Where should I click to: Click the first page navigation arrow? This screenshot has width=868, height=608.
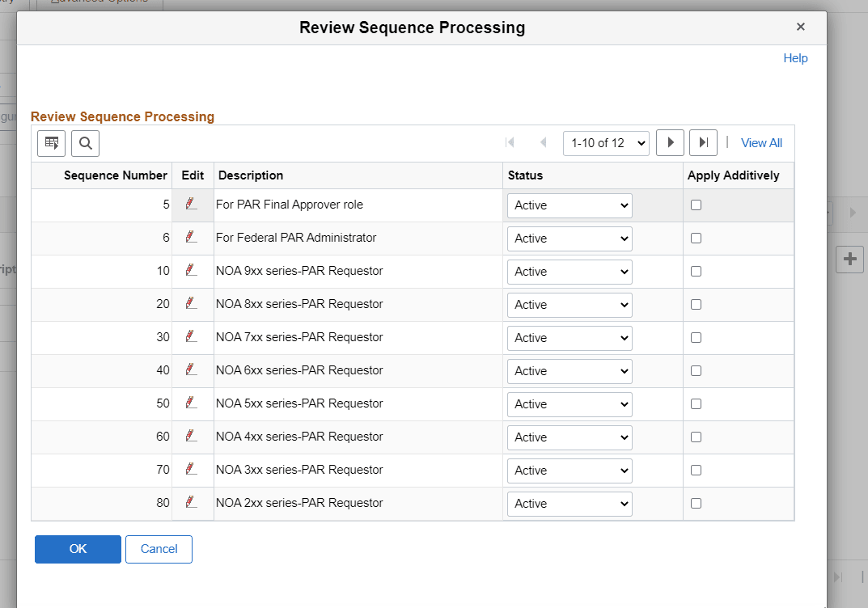[x=510, y=142]
